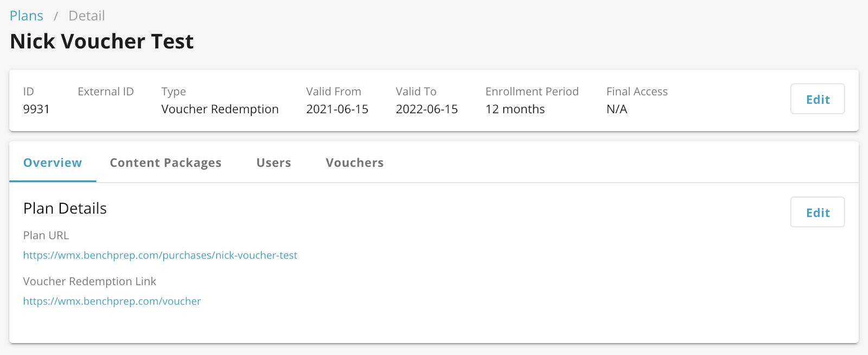Click the Plan Details section heading

point(65,209)
